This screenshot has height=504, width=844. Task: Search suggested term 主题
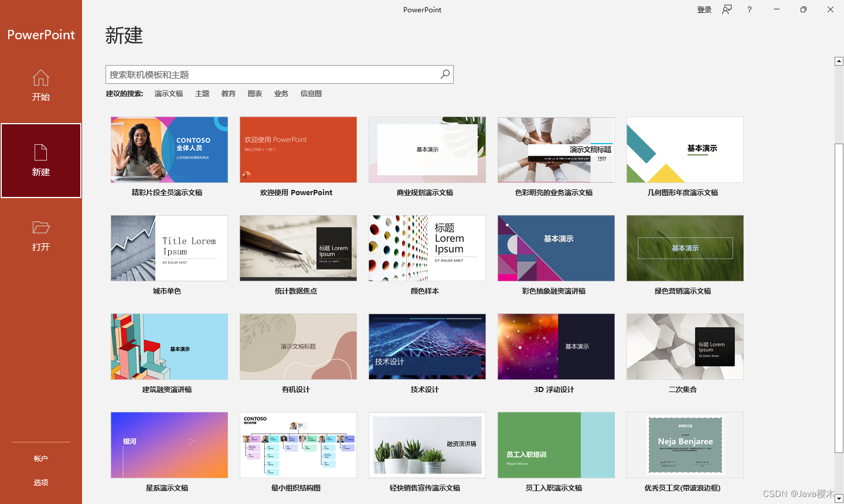click(202, 94)
